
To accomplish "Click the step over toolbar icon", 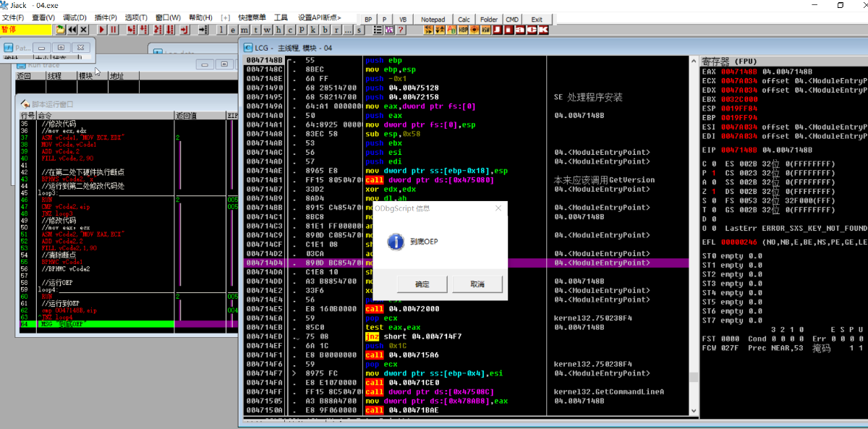I will pyautogui.click(x=143, y=30).
